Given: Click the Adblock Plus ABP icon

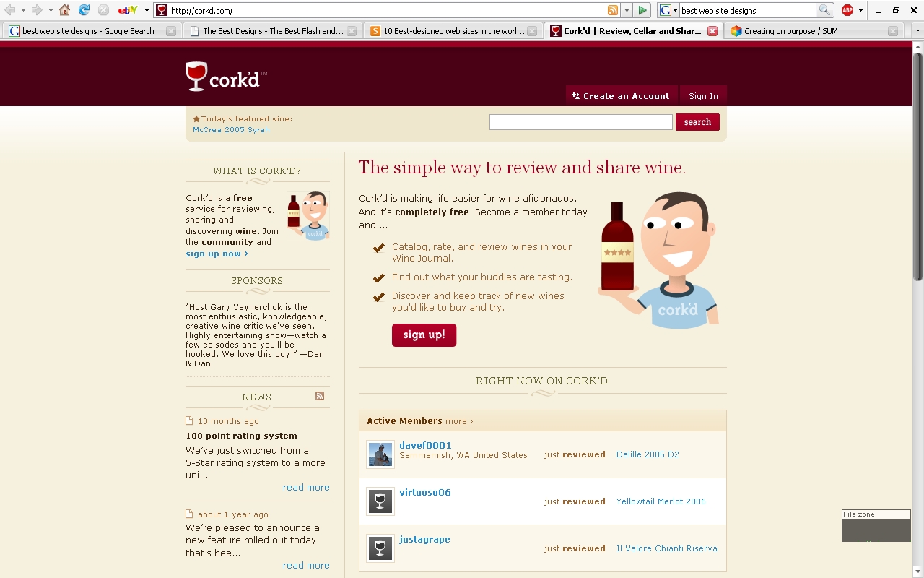Looking at the screenshot, I should click(x=847, y=10).
